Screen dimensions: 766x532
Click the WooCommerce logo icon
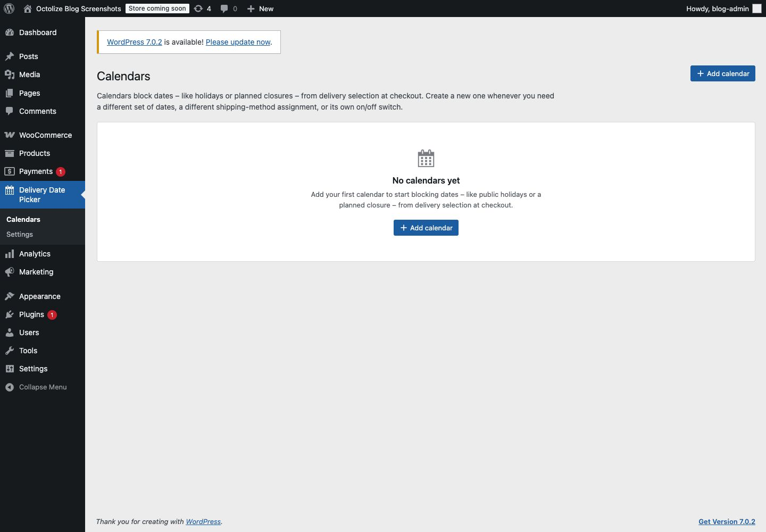coord(10,135)
